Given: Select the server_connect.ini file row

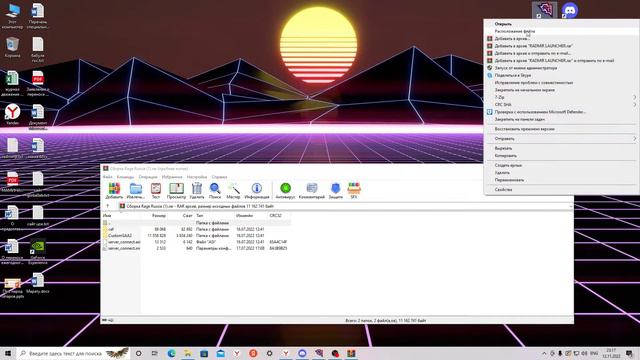Looking at the screenshot, I should tap(196, 248).
